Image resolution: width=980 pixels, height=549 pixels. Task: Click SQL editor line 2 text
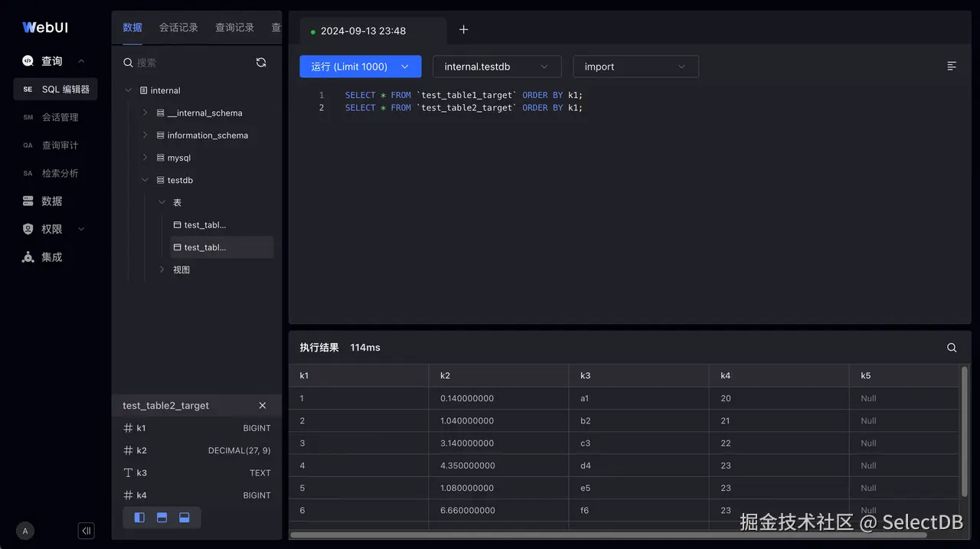[x=464, y=108]
